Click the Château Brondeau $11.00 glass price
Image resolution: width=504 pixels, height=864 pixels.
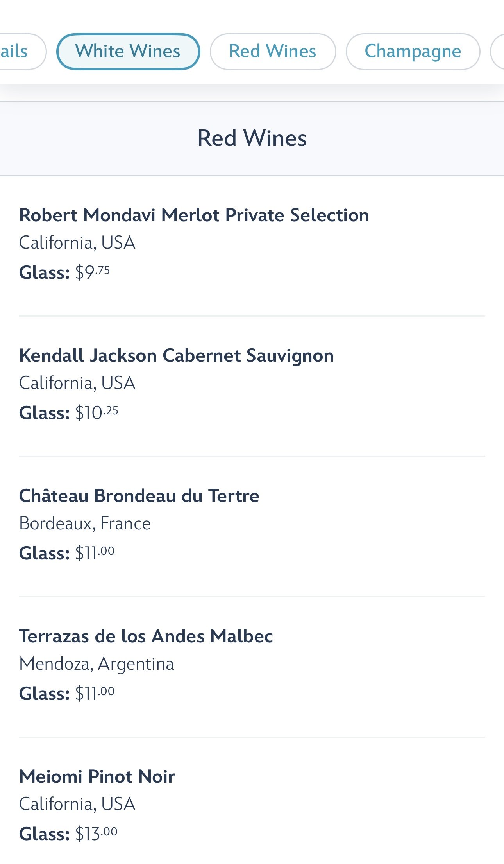point(95,553)
